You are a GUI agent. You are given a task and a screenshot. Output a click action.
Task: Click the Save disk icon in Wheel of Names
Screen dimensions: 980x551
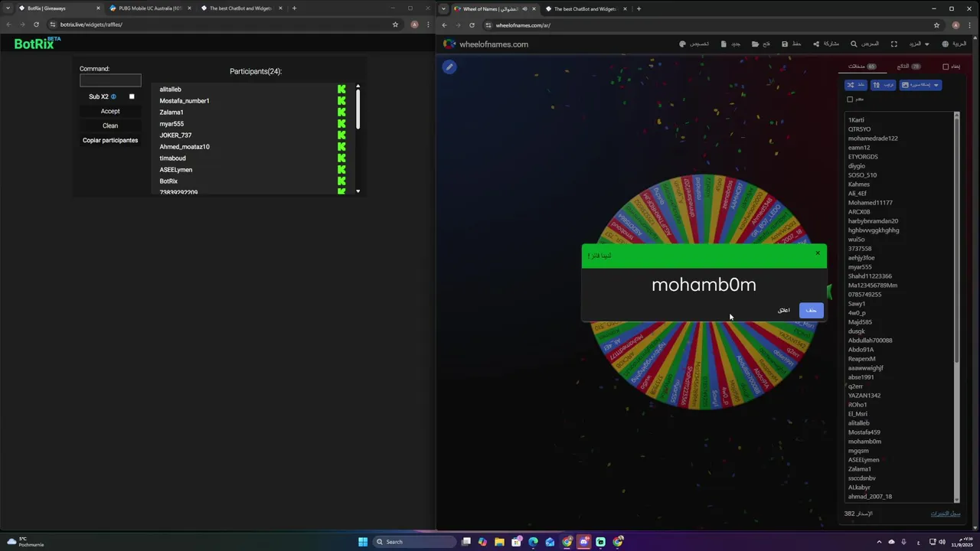coord(785,44)
